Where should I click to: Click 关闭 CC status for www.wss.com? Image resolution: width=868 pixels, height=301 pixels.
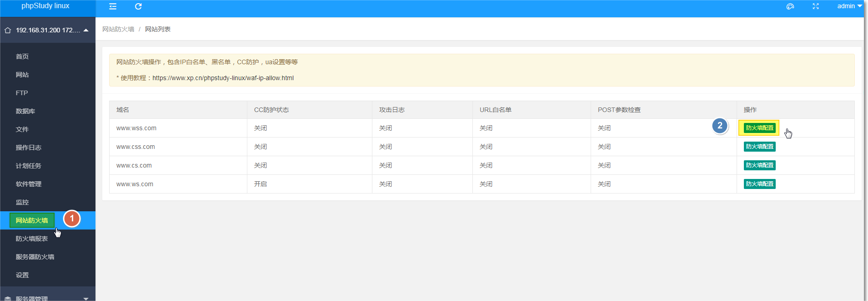coord(261,128)
